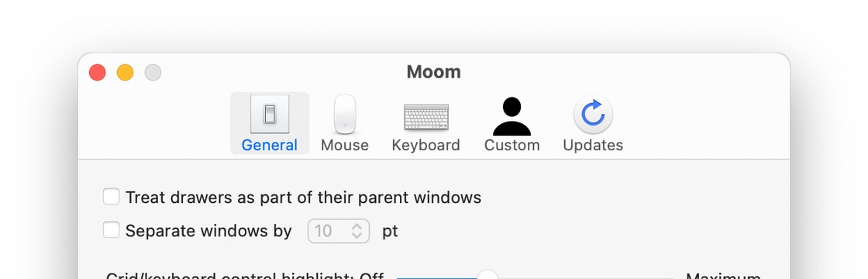Image resolution: width=868 pixels, height=279 pixels.
Task: Click the Moom window title text
Action: 434,72
